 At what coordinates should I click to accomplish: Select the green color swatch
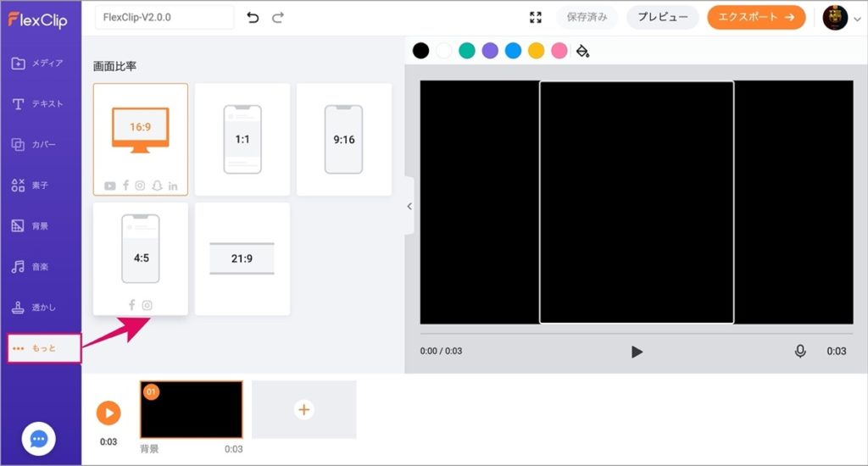[467, 50]
